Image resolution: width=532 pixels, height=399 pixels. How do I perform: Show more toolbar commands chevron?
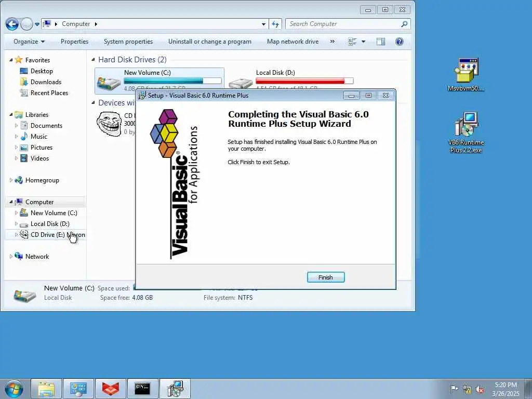click(x=332, y=42)
